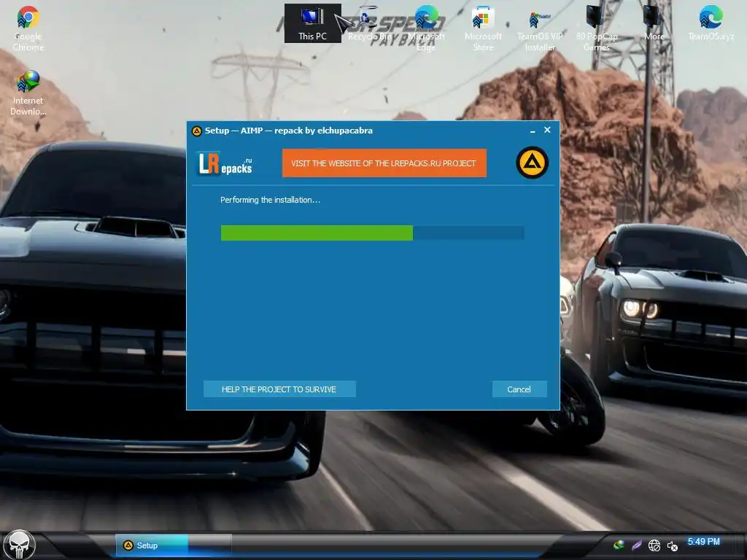The height and width of the screenshot is (560, 747).
Task: Open the More desktop folder
Action: point(654,24)
